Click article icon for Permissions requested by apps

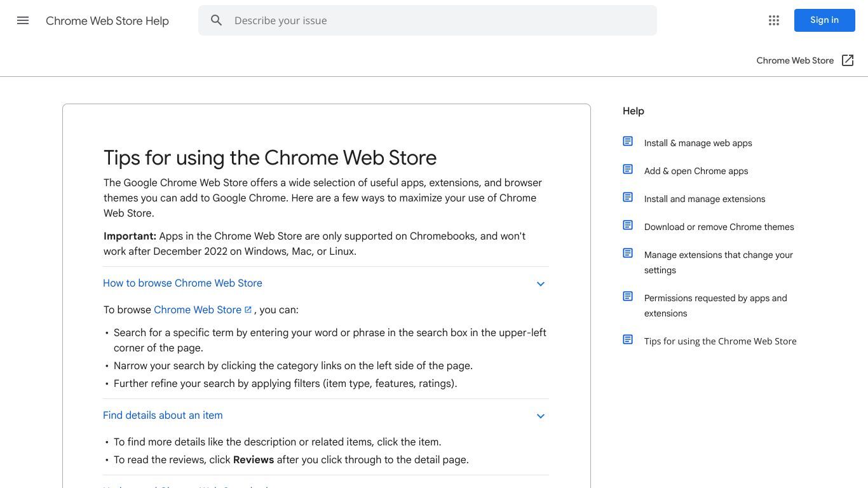tap(628, 297)
